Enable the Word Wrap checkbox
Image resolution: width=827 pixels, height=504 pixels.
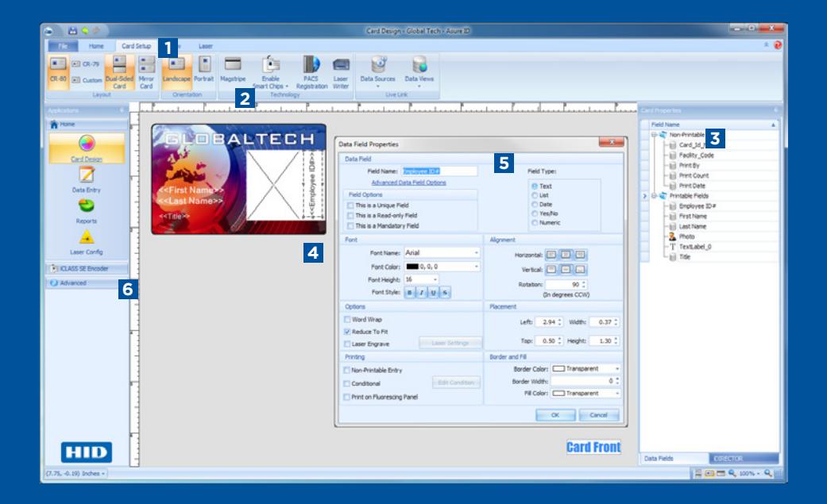click(347, 320)
